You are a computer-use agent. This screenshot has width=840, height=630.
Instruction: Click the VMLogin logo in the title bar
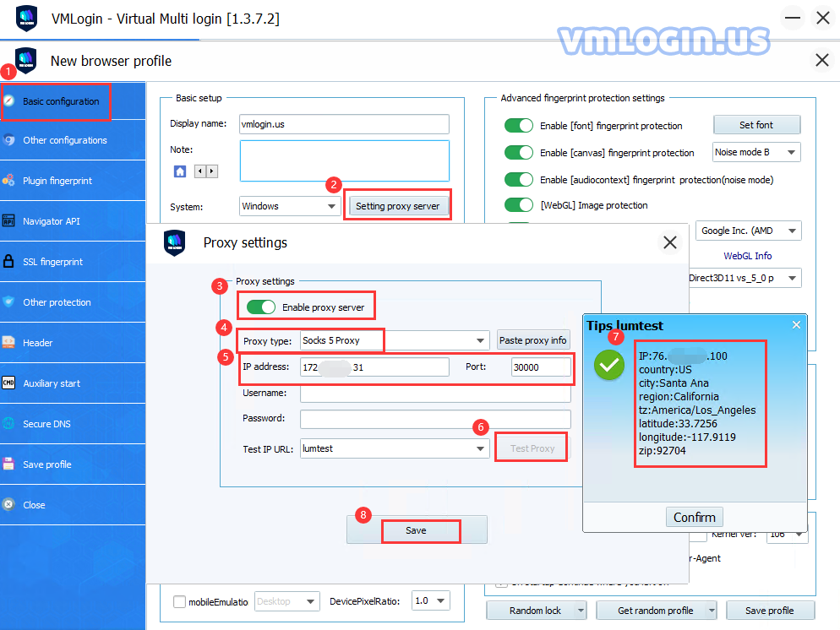point(27,19)
